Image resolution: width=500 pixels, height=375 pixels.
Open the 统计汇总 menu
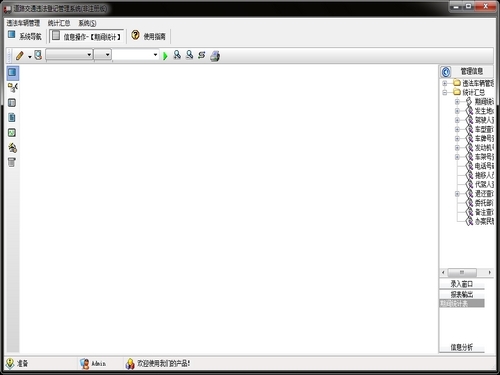pyautogui.click(x=59, y=23)
